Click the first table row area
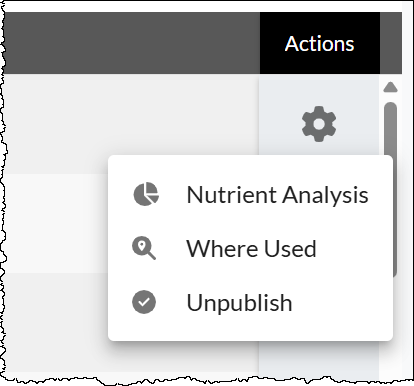 [x=131, y=124]
